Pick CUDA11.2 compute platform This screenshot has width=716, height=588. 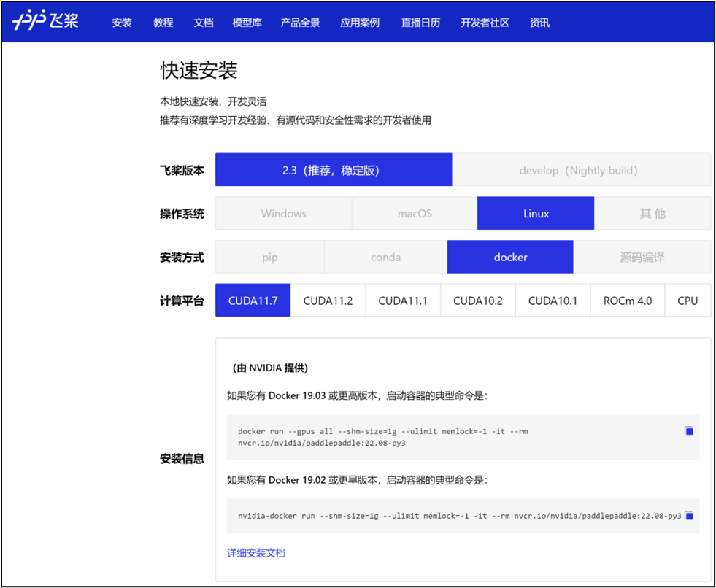click(x=328, y=301)
